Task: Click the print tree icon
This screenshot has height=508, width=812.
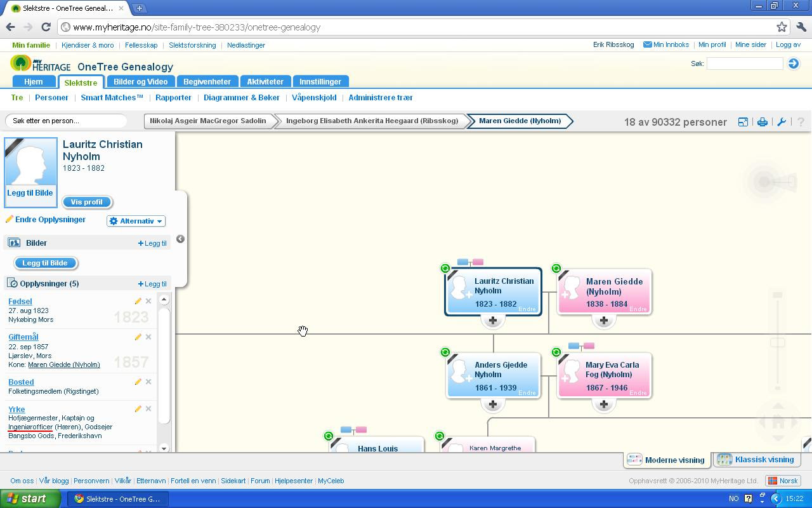Action: [x=763, y=122]
